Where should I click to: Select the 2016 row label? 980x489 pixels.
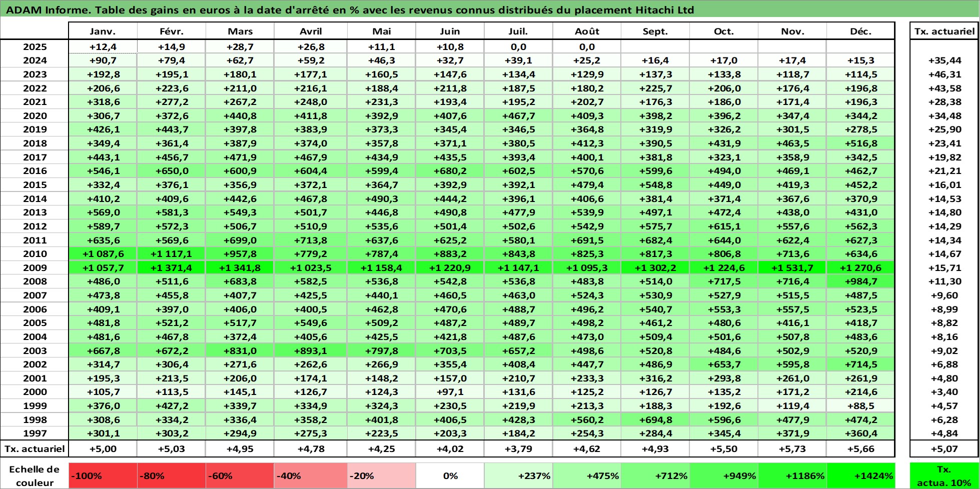35,171
